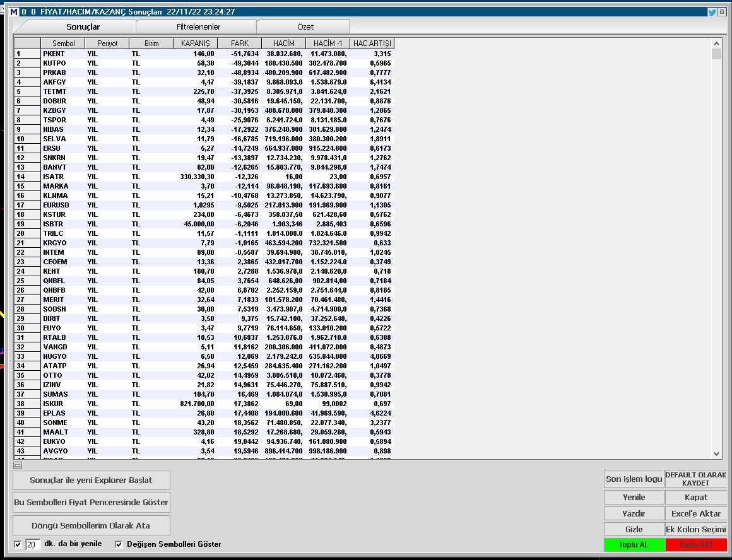Click the Yenile button
732x560 pixels.
point(634,498)
